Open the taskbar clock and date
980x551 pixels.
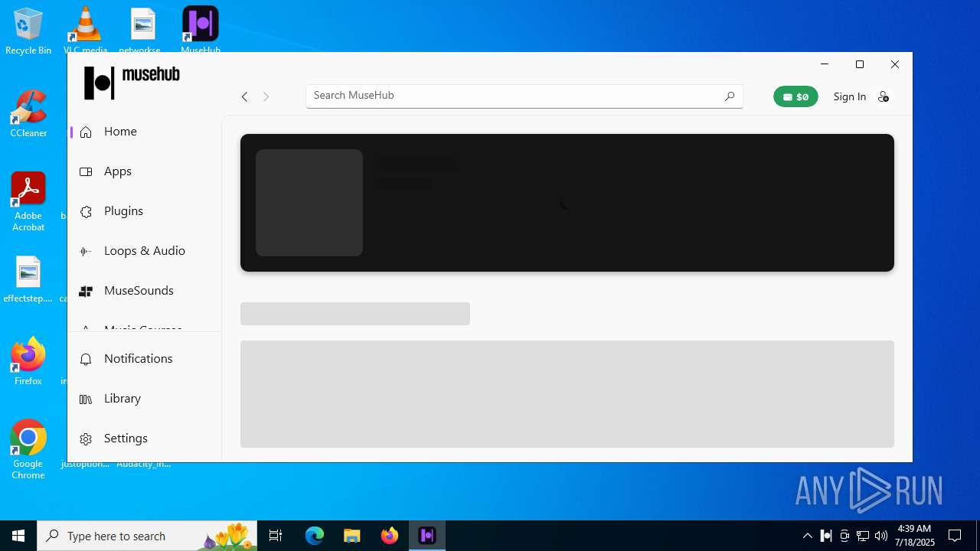pos(915,536)
